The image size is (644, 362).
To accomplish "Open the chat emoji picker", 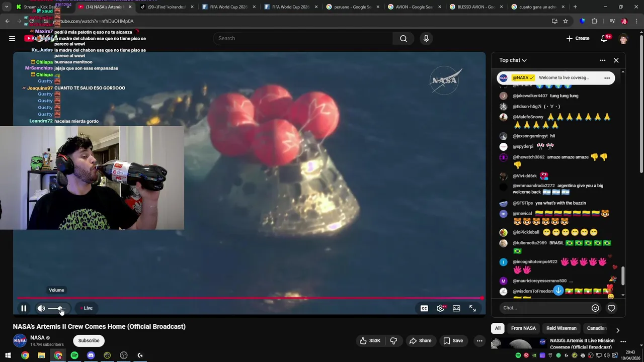I will (595, 308).
